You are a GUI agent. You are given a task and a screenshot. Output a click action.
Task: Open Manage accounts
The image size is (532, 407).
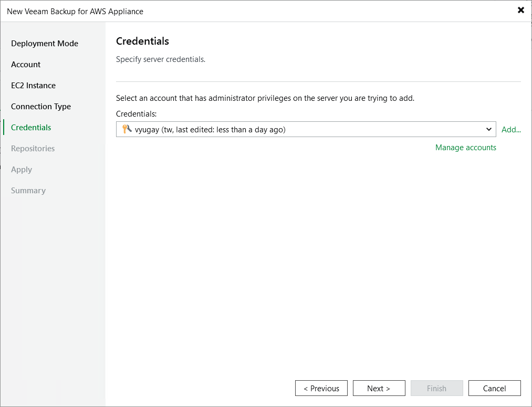coord(465,148)
